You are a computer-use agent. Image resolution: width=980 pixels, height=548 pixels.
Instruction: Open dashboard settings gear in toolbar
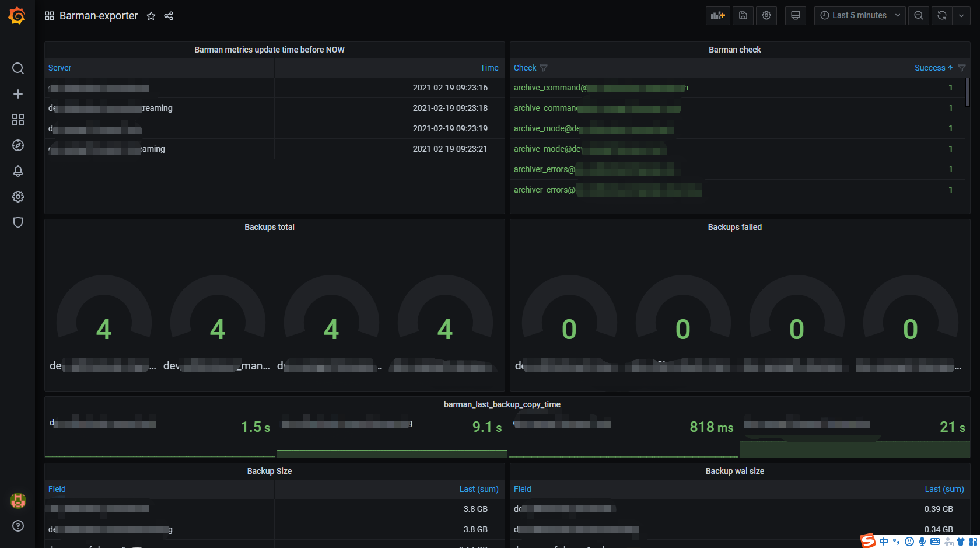click(766, 16)
